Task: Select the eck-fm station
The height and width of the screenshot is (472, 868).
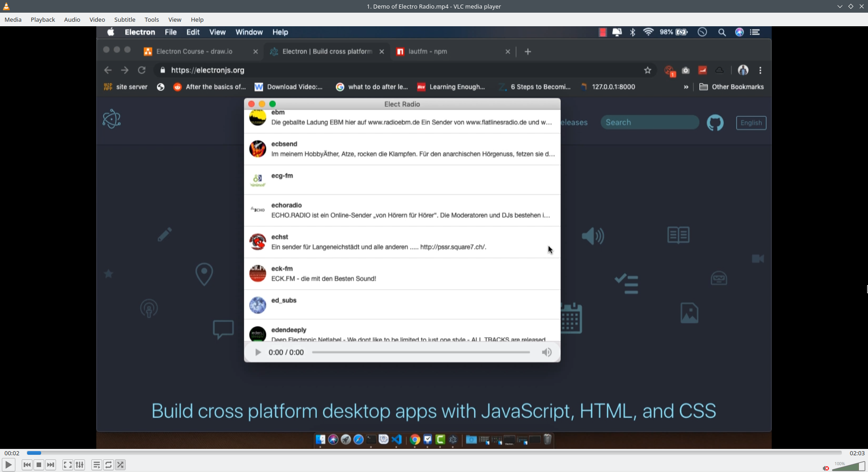Action: point(402,274)
